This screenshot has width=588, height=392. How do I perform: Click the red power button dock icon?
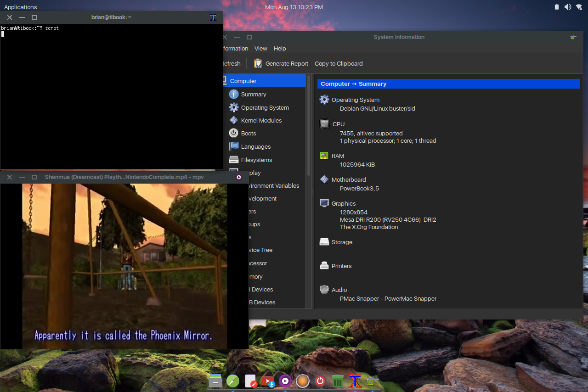[320, 381]
